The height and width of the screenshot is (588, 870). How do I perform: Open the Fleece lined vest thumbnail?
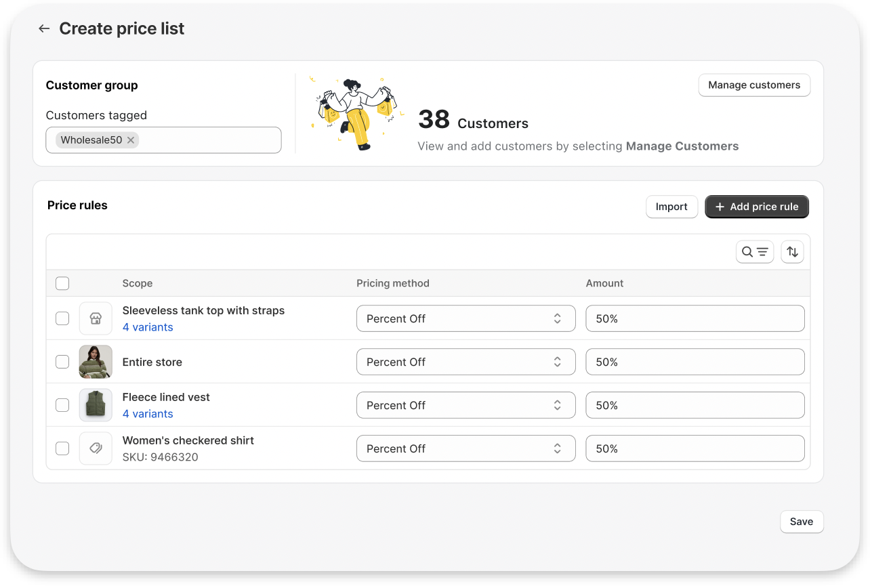pos(96,405)
